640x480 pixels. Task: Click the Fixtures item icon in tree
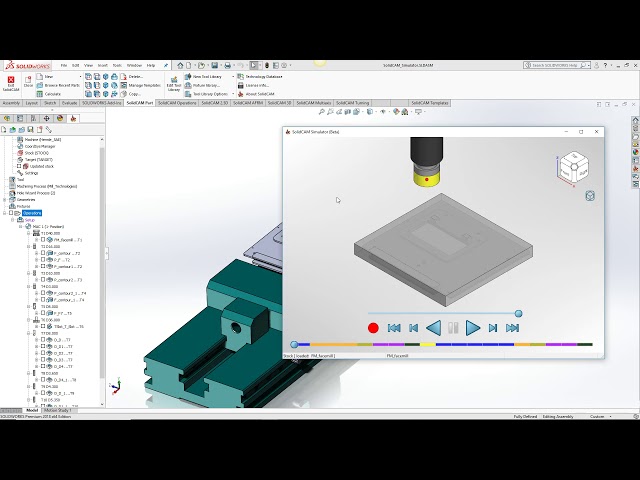[x=12, y=207]
